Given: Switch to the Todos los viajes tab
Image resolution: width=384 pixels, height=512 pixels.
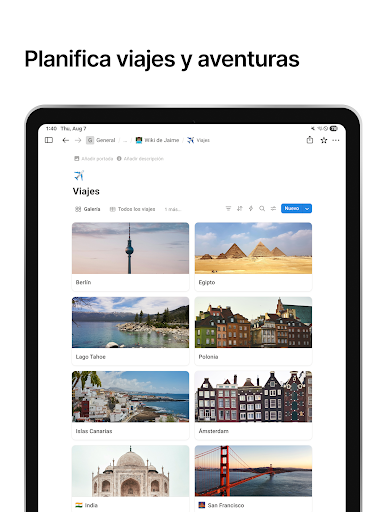Looking at the screenshot, I should click(133, 209).
